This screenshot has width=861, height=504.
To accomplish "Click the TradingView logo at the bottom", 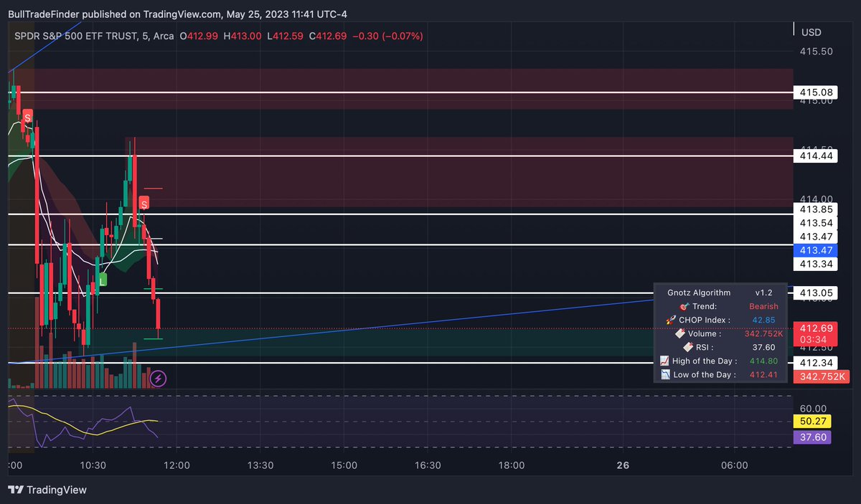I will point(47,490).
